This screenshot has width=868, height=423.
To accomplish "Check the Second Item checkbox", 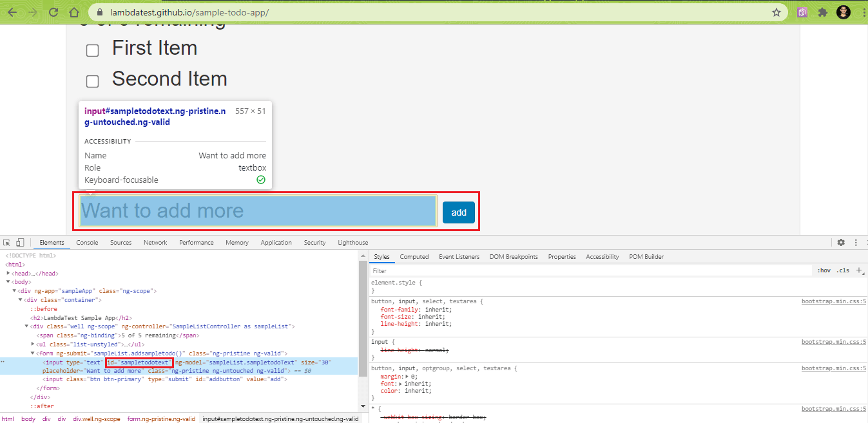I will point(93,81).
